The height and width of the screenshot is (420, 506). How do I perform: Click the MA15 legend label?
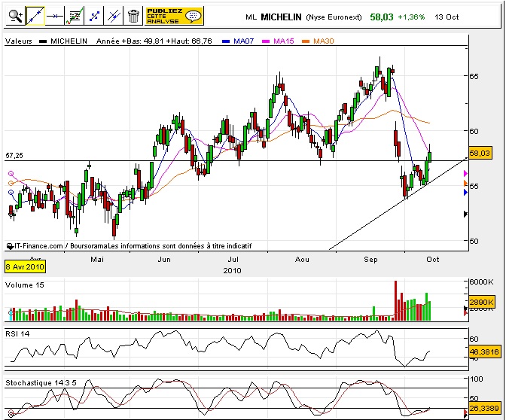[x=284, y=41]
